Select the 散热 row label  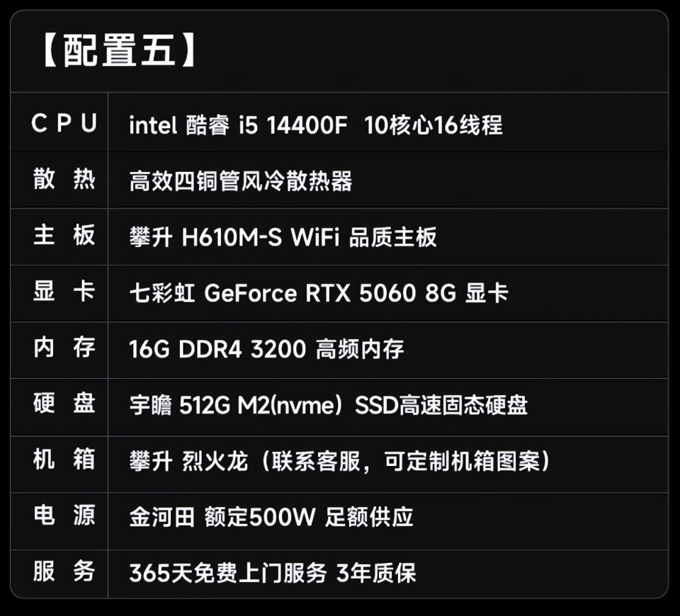click(64, 178)
